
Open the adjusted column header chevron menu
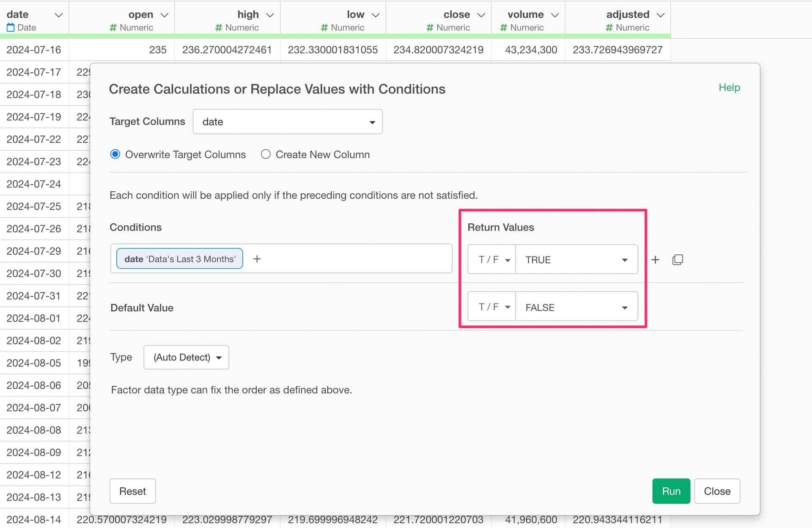pos(660,15)
